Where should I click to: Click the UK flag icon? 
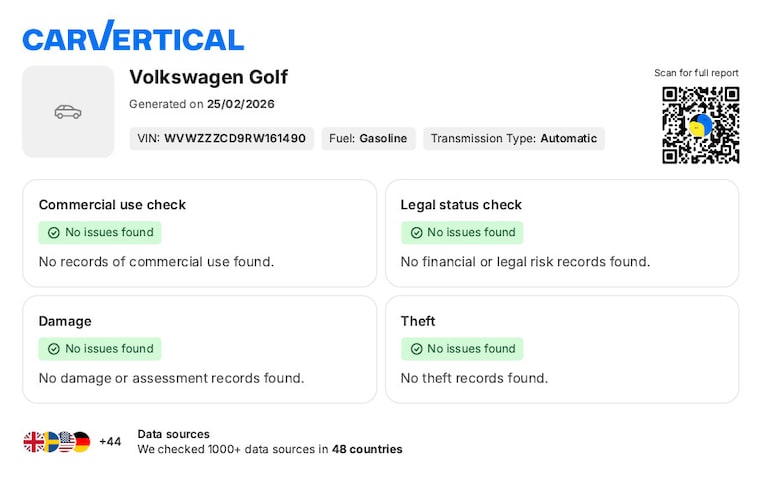pyautogui.click(x=34, y=442)
